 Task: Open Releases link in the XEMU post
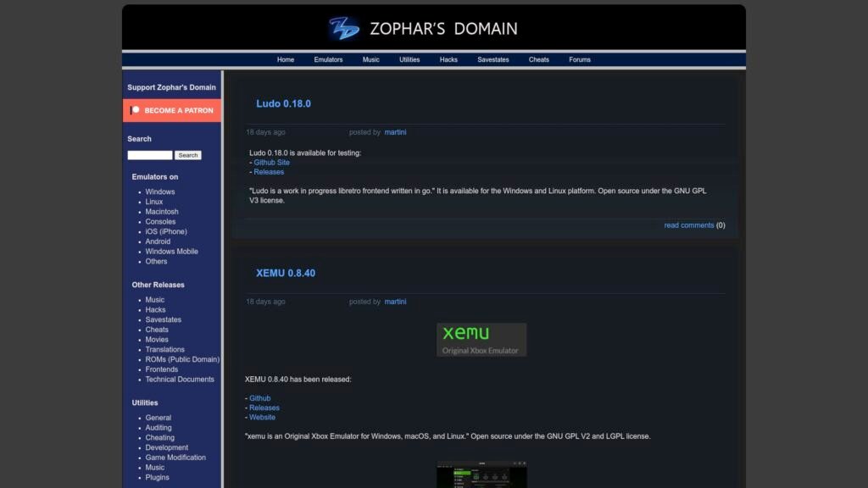pos(264,408)
